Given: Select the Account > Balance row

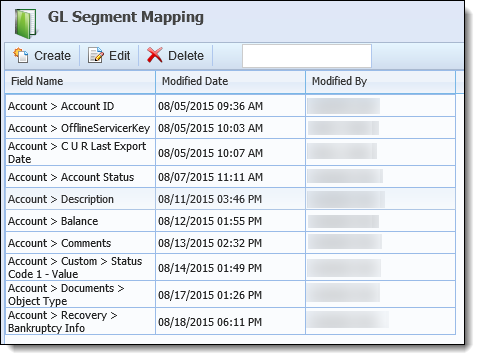Looking at the screenshot, I should (230, 221).
